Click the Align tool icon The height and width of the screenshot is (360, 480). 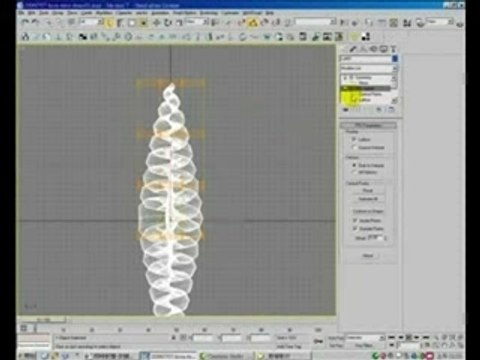click(355, 23)
